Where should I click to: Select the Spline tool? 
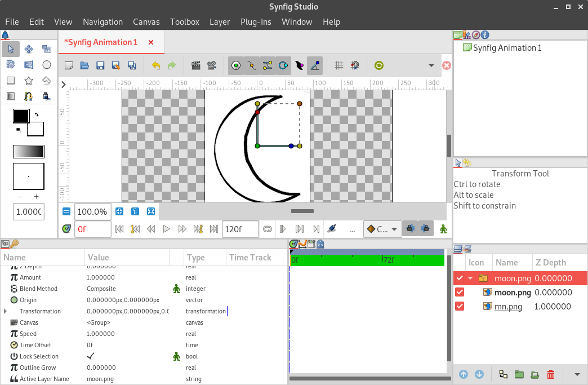coord(28,96)
